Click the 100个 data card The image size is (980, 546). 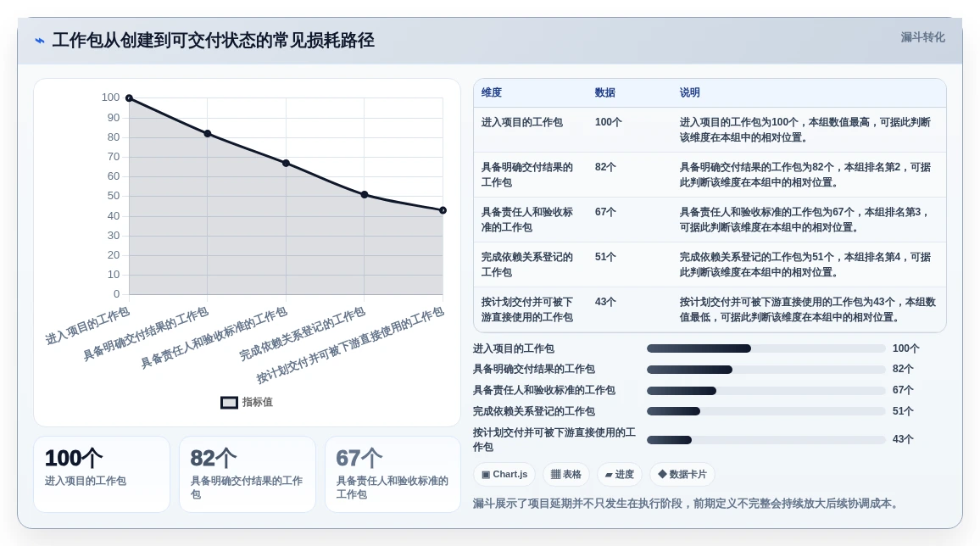pyautogui.click(x=101, y=474)
